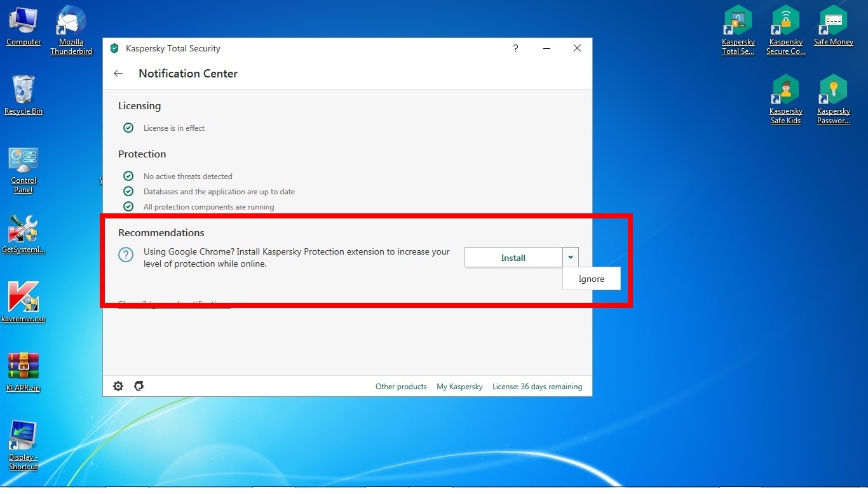Click the Protection section heading
The width and height of the screenshot is (868, 494).
tap(142, 154)
